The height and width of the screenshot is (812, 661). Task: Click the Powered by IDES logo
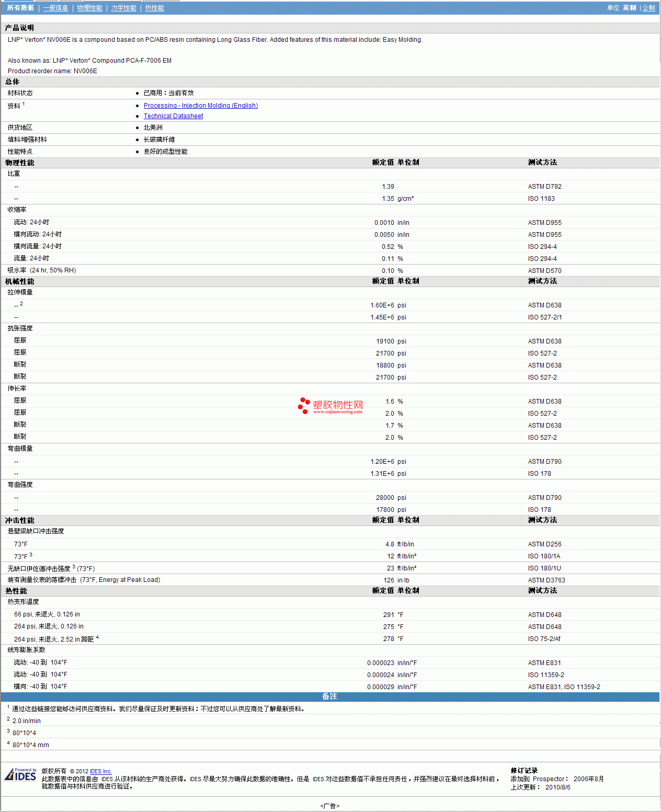pos(20,774)
